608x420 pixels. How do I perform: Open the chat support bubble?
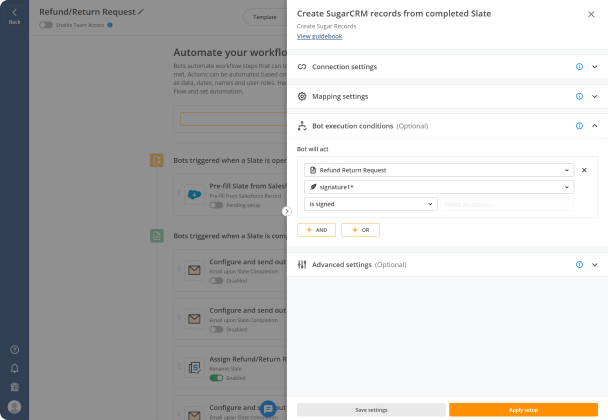click(x=268, y=409)
